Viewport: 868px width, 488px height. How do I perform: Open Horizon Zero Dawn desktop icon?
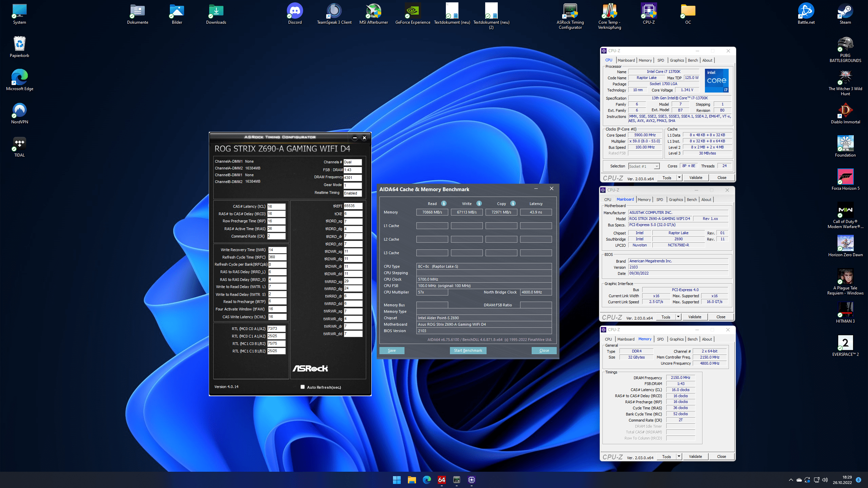click(x=845, y=247)
